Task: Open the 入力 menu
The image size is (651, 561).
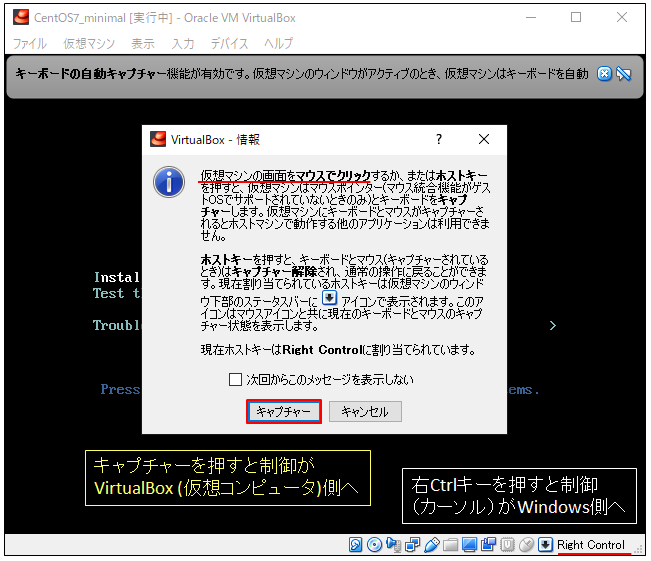Action: (183, 44)
